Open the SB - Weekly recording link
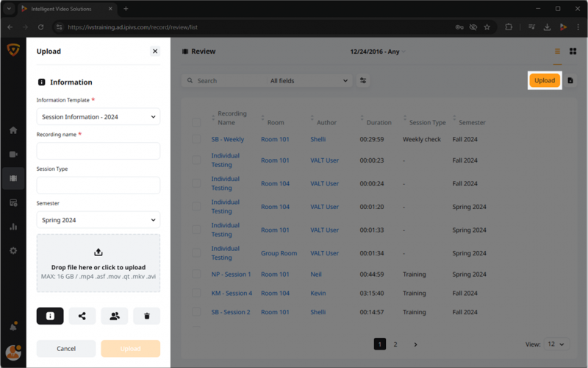The width and height of the screenshot is (588, 368). click(x=227, y=139)
